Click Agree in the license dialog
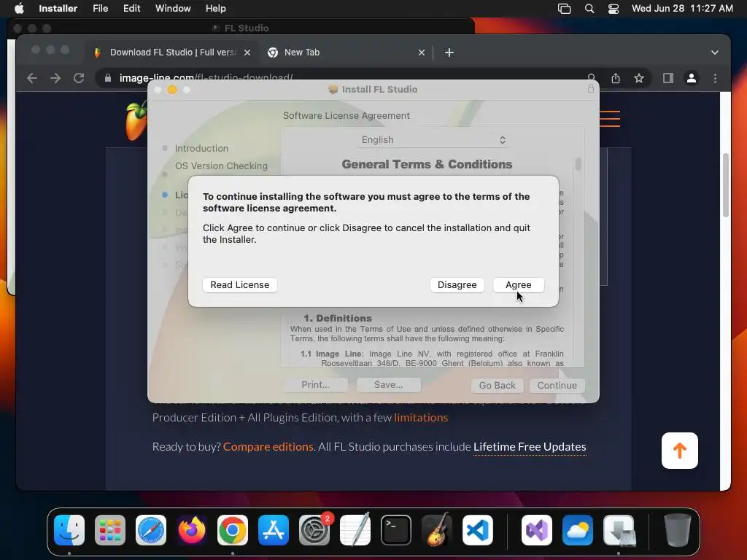This screenshot has width=747, height=560. tap(519, 285)
